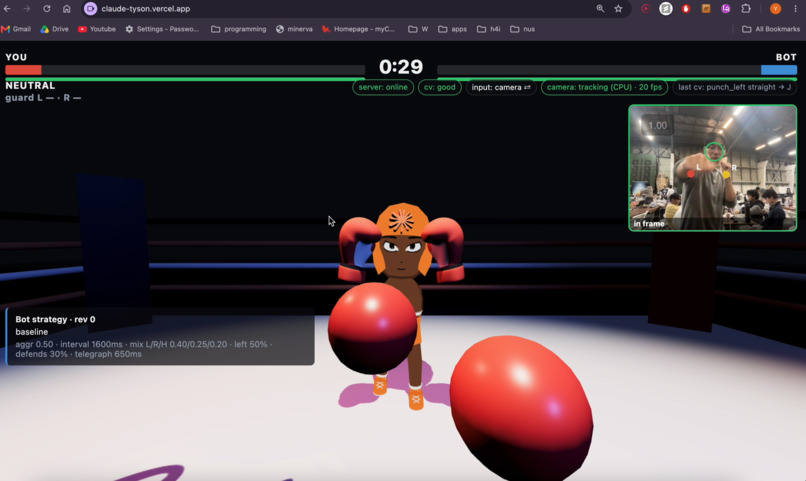Open the Drive bookmark
Viewport: 806px width, 481px height.
tap(54, 29)
